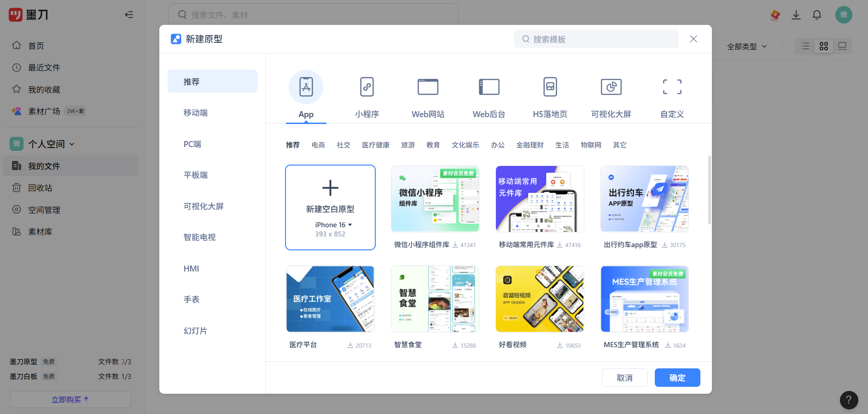This screenshot has width=868, height=414.
Task: Switch to list view layout
Action: [805, 46]
